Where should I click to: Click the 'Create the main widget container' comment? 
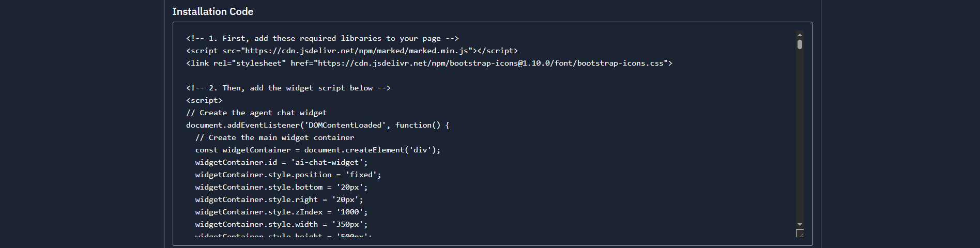(x=275, y=137)
